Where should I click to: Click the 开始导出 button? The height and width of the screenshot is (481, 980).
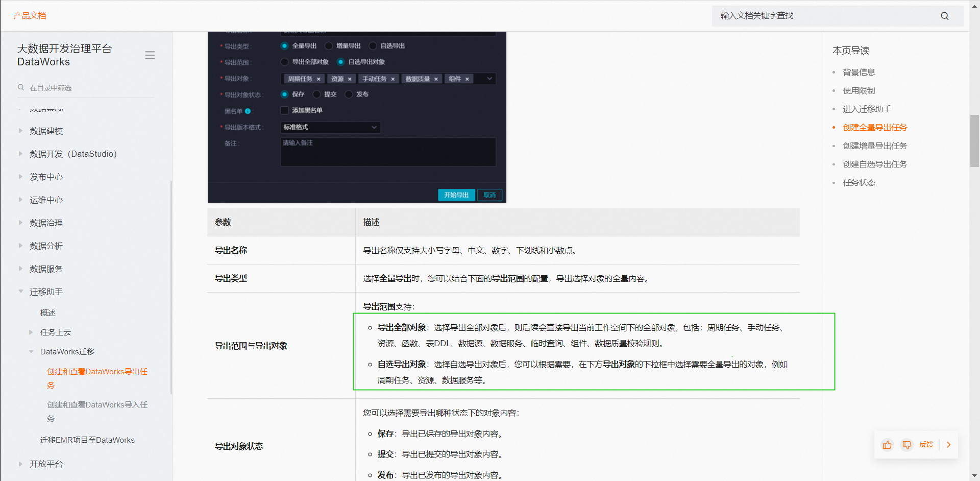[x=456, y=195]
